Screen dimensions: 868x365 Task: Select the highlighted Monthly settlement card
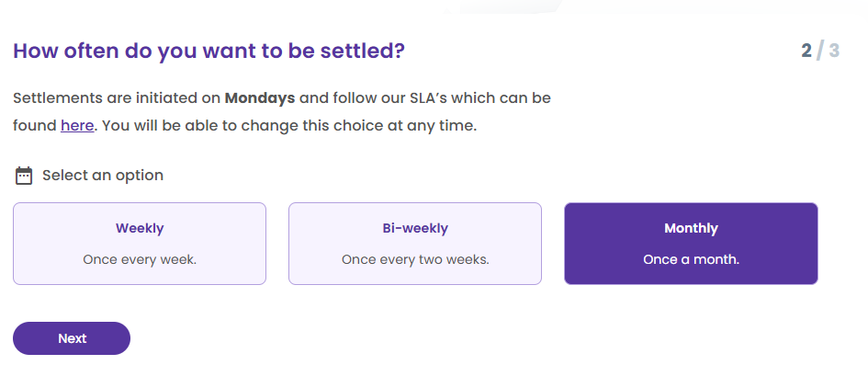click(x=691, y=244)
